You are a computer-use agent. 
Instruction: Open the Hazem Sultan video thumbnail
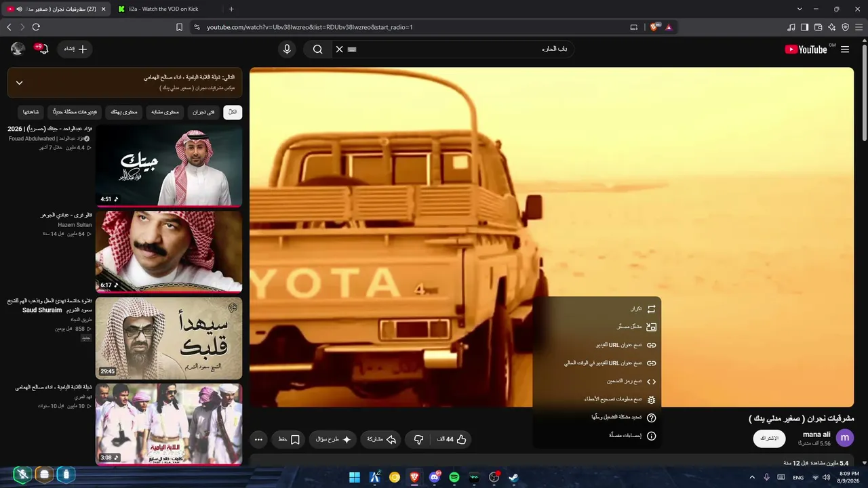coord(169,251)
